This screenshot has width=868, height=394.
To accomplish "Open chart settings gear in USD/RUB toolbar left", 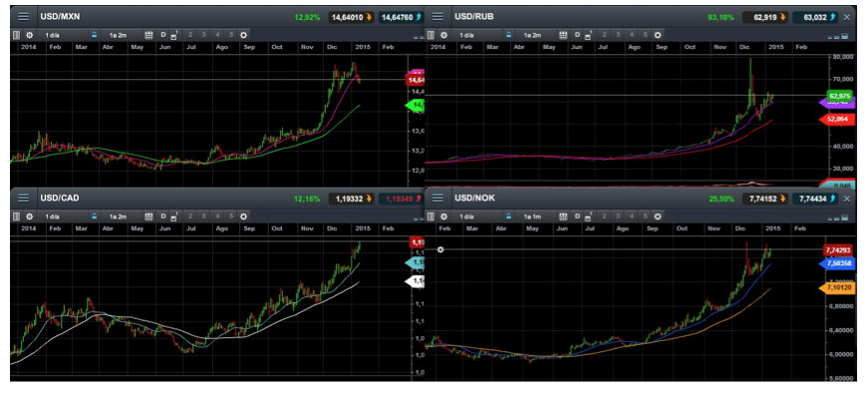I will point(443,35).
